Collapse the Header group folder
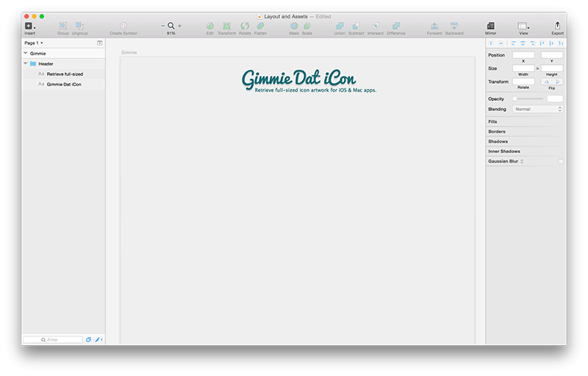 click(x=26, y=64)
